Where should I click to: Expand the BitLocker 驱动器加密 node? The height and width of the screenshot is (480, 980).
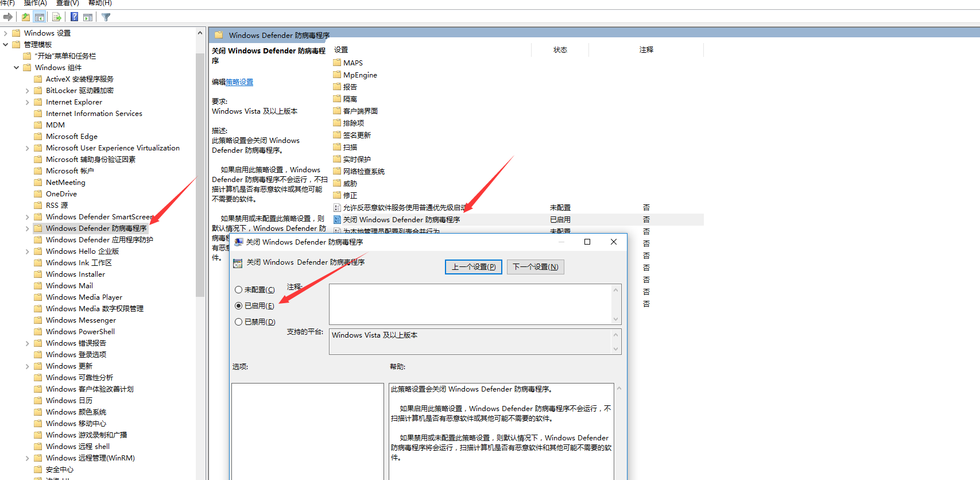point(28,91)
